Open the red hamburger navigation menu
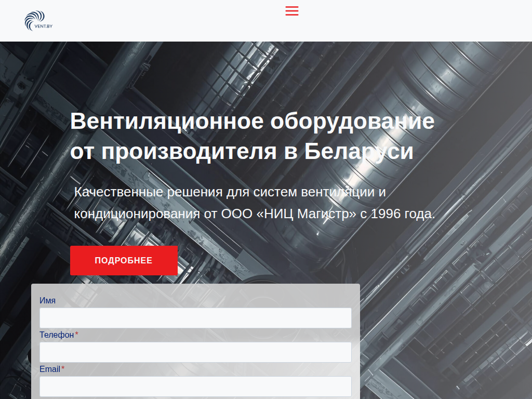 click(292, 11)
